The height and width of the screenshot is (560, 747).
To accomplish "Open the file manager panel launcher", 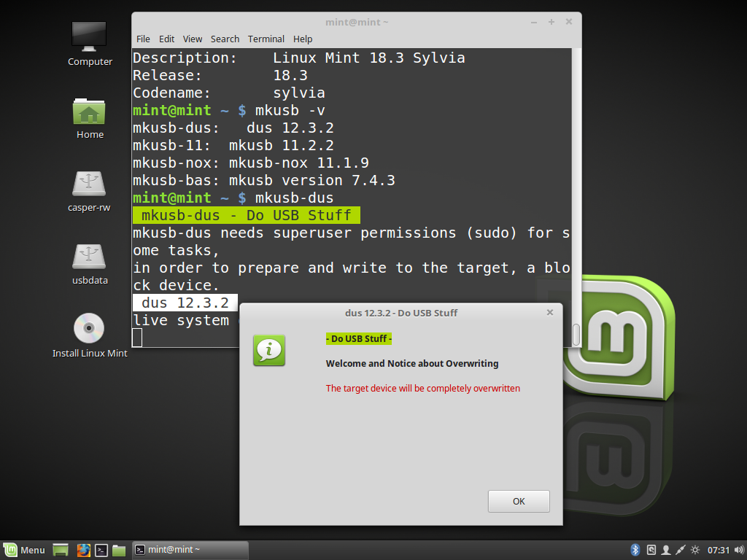I will [119, 550].
